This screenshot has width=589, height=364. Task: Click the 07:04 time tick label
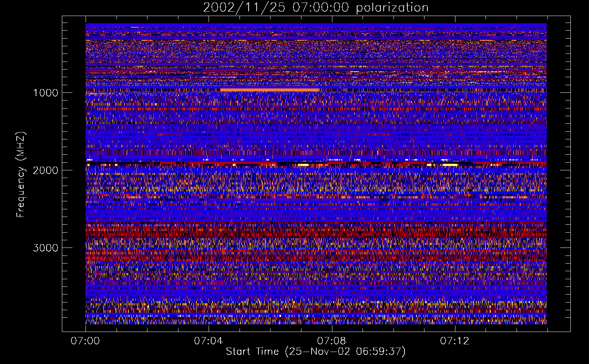(208, 341)
